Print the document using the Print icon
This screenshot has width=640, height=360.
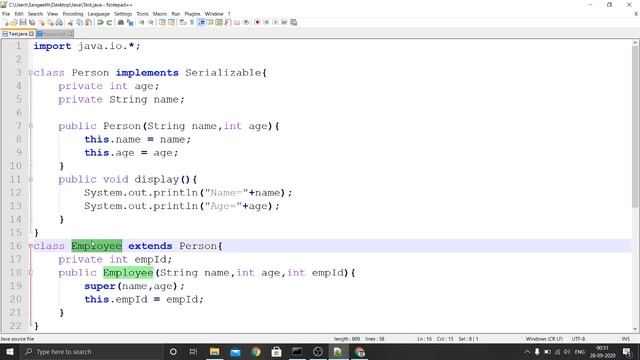click(x=59, y=22)
